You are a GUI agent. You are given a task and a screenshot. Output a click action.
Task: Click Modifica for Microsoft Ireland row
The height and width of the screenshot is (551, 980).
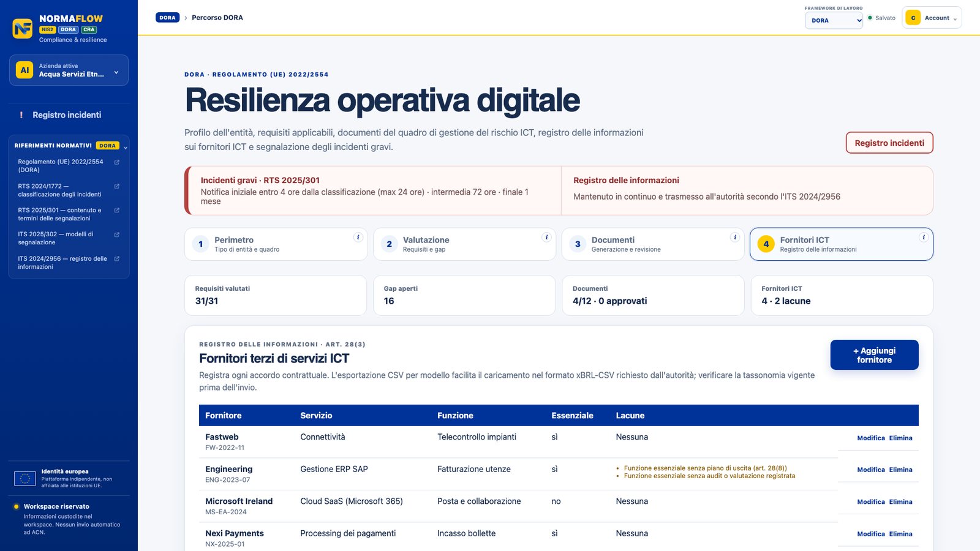tap(871, 501)
